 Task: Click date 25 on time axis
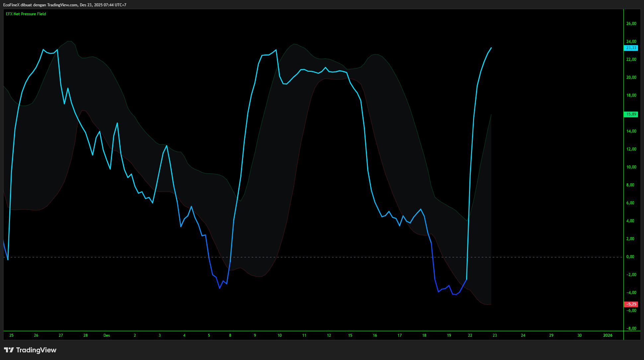pos(11,335)
